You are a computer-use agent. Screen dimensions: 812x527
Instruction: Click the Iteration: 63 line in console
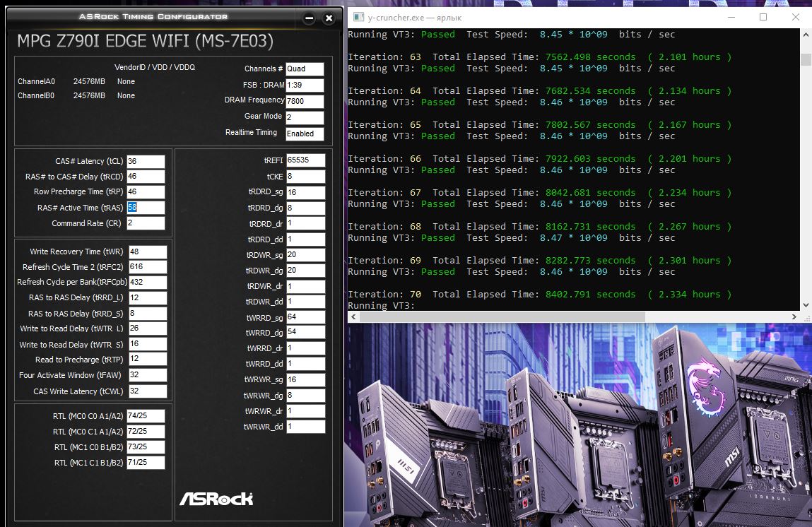pyautogui.click(x=539, y=57)
